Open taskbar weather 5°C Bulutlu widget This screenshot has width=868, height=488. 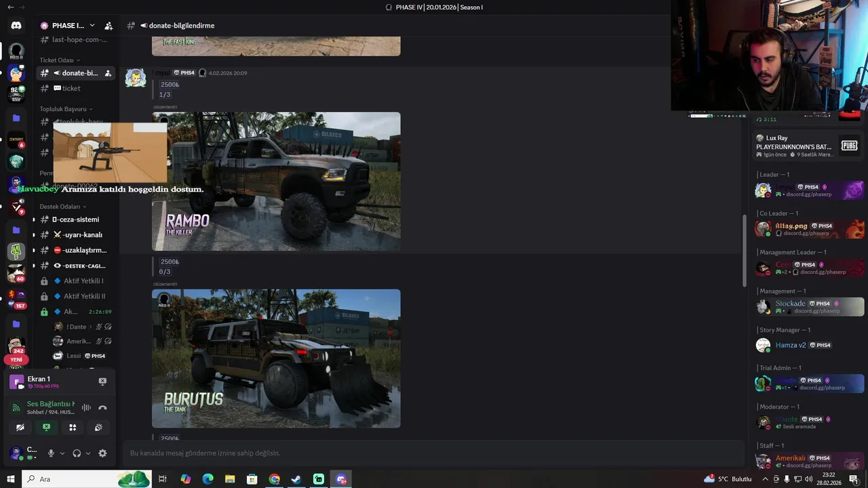[x=728, y=479]
